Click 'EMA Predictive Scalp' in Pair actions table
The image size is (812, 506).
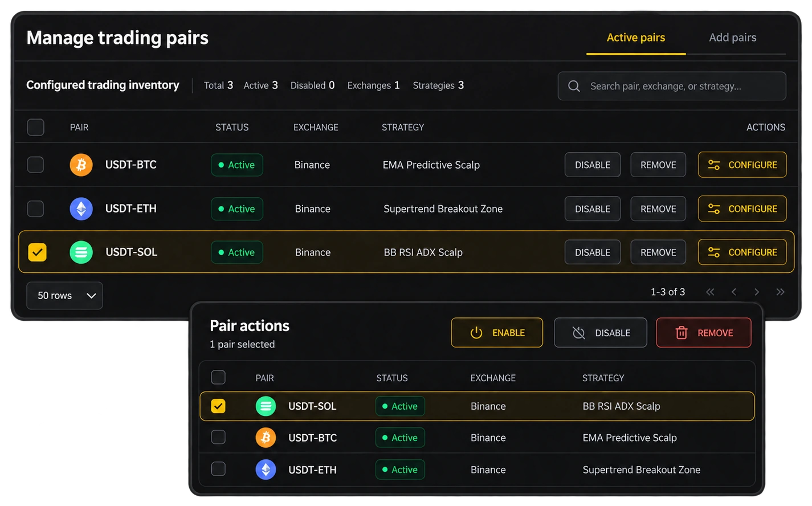630,438
